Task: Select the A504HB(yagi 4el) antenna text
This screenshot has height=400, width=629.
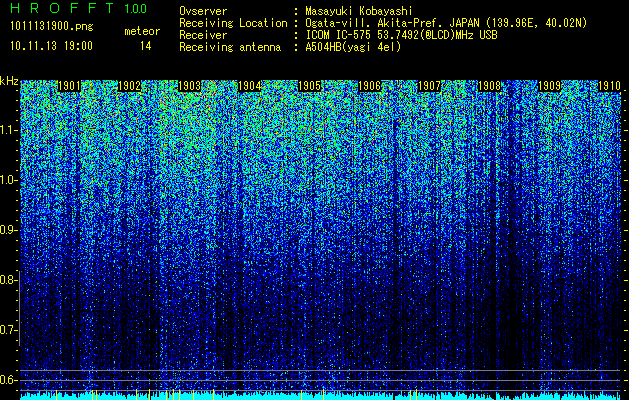Action: point(353,47)
